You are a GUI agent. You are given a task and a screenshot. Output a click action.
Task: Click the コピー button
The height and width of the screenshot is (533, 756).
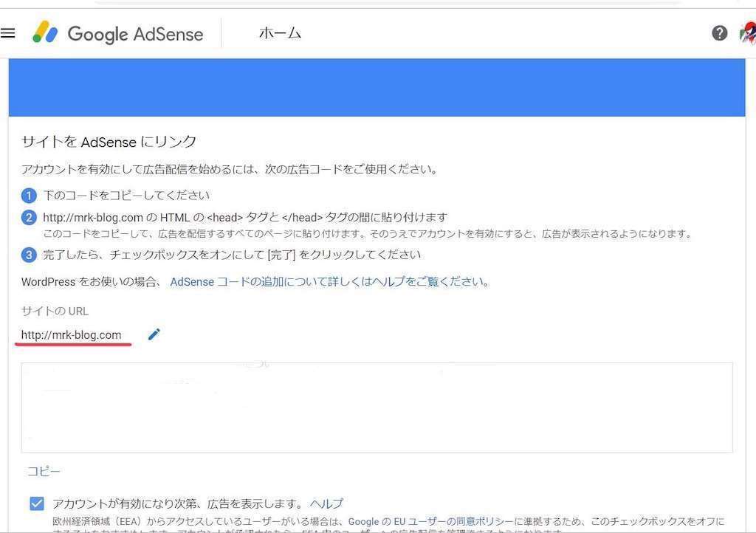pos(44,471)
